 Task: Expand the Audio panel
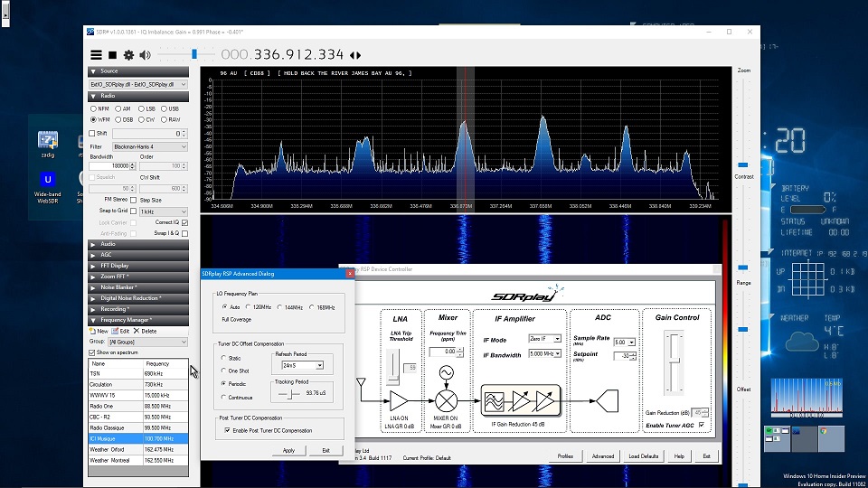[137, 244]
